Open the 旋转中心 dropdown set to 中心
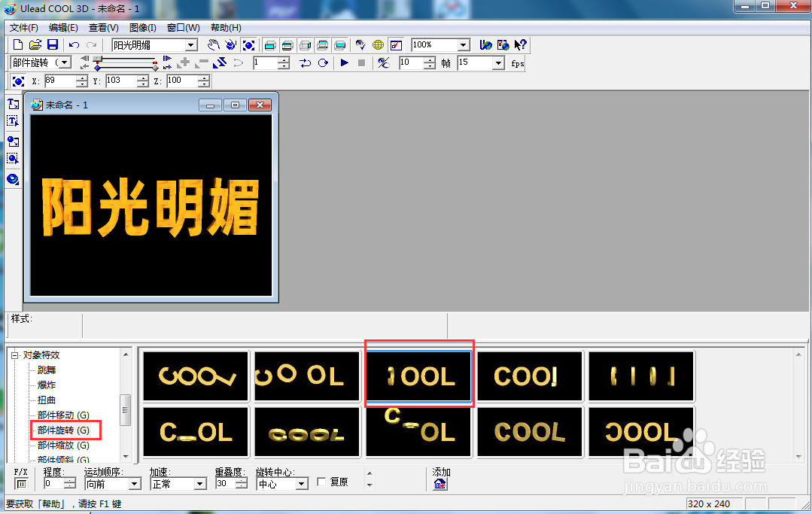Viewport: 812px width, 514px height. [x=301, y=484]
